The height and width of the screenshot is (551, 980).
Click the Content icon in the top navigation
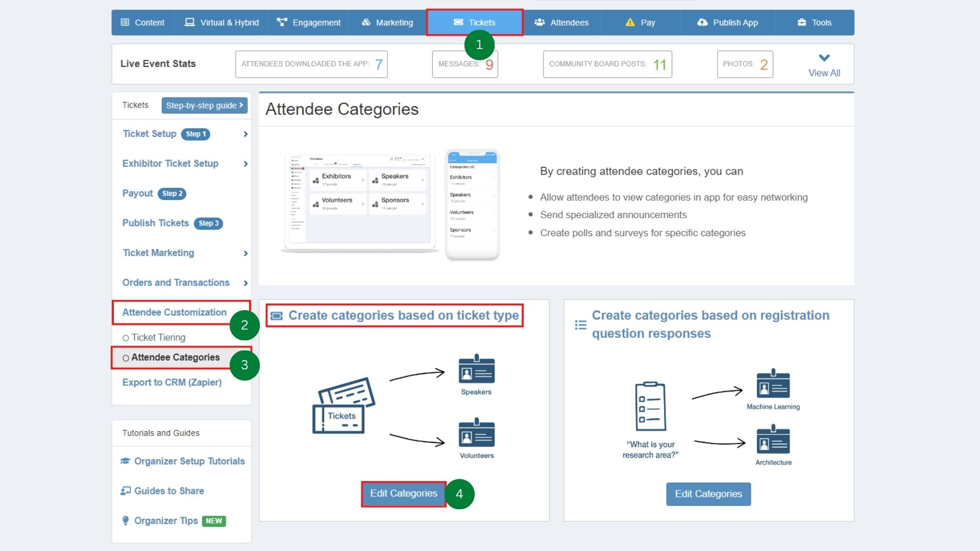[x=124, y=22]
